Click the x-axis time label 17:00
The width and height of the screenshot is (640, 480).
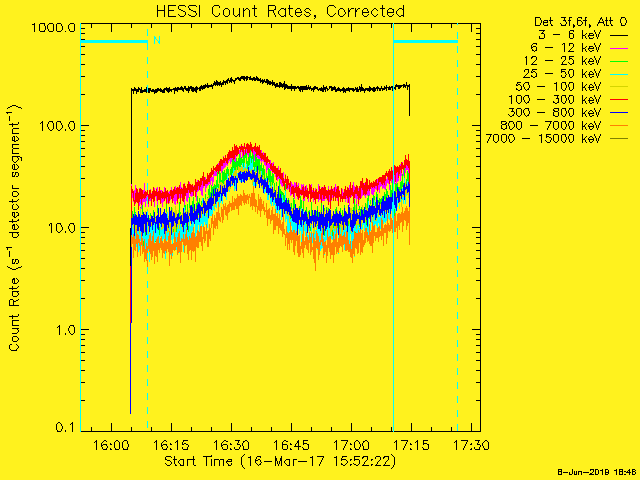point(351,444)
